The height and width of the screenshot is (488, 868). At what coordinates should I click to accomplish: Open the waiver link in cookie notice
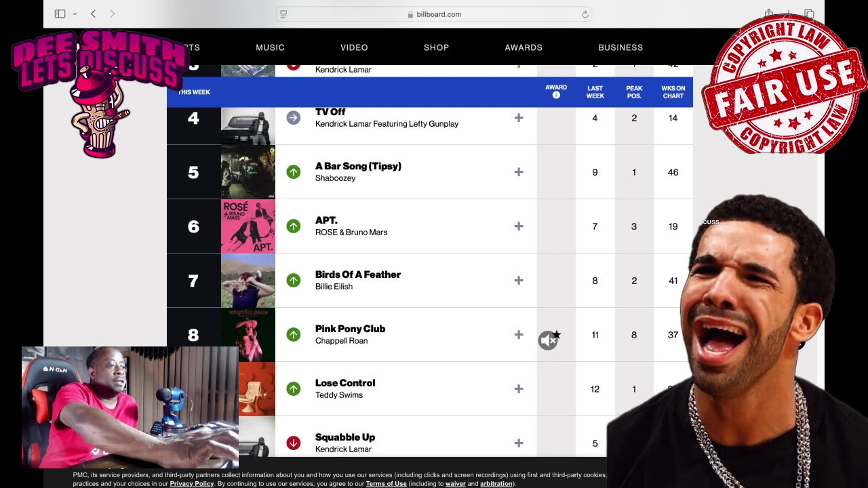[455, 484]
